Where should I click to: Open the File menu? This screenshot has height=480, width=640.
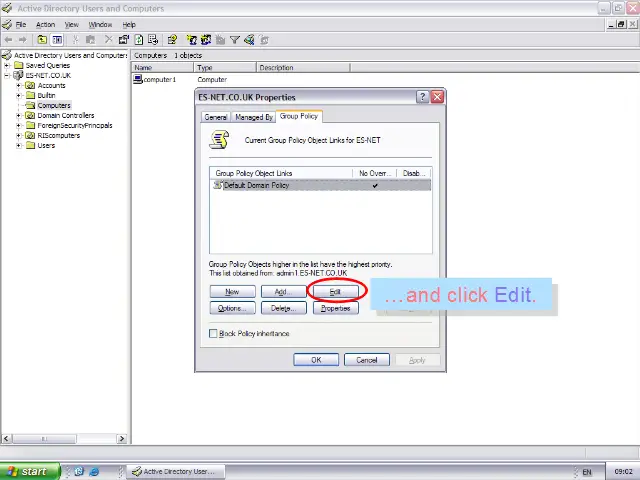(x=21, y=24)
